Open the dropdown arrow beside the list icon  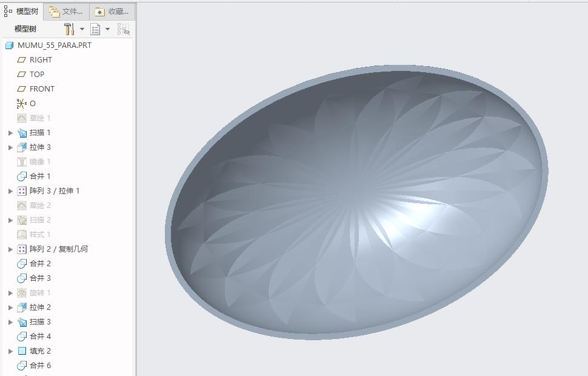tap(108, 29)
